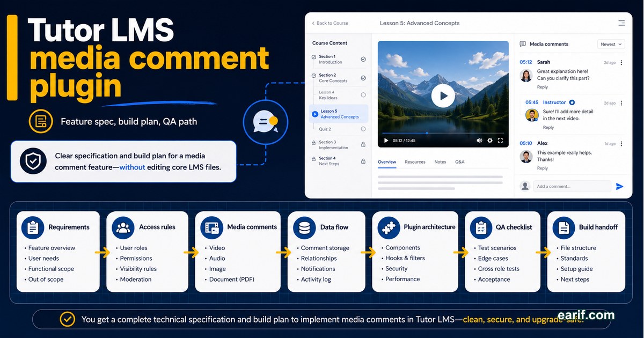This screenshot has width=644, height=338.
Task: Reply to Instructor's comment
Action: pos(548,127)
